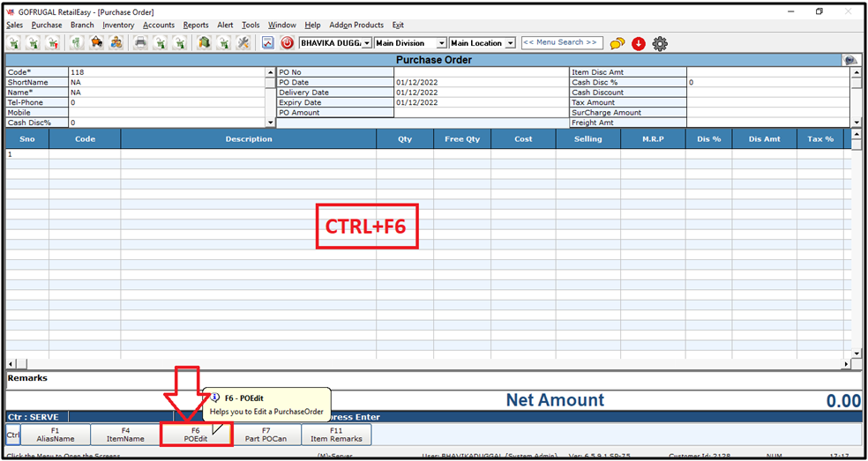Click the Menu Search input box
The height and width of the screenshot is (461, 868).
coord(562,42)
